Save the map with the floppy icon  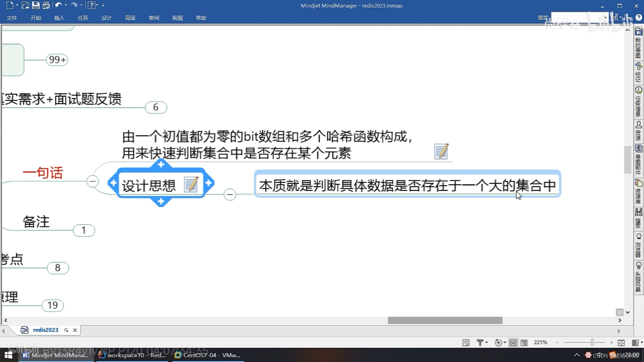coord(36,5)
